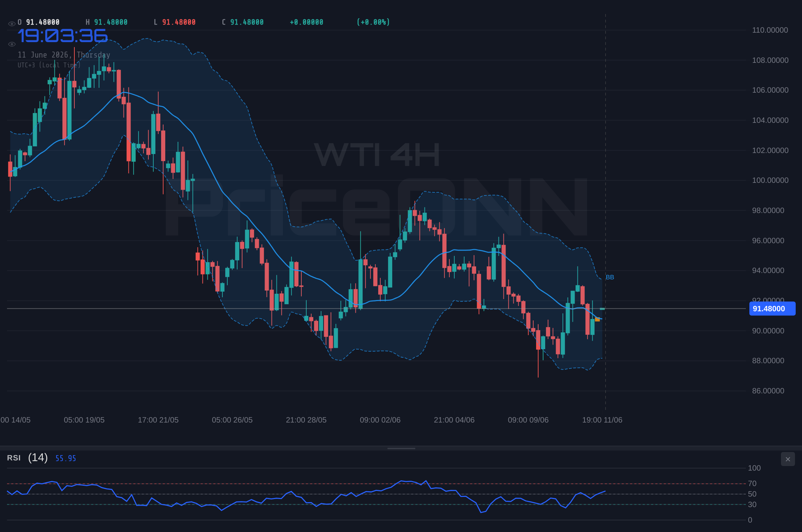Screen dimensions: 802x532
Task: Click the RSI axis label 50
Action: [x=752, y=494]
